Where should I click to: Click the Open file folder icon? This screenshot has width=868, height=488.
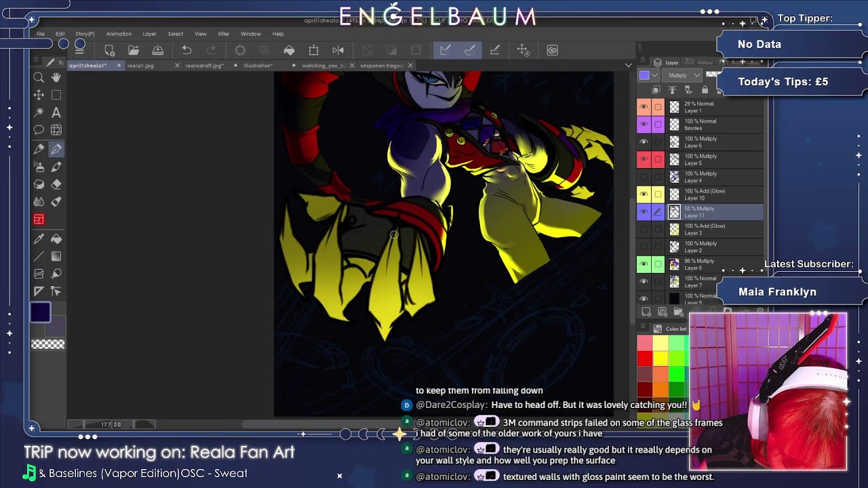coord(134,50)
